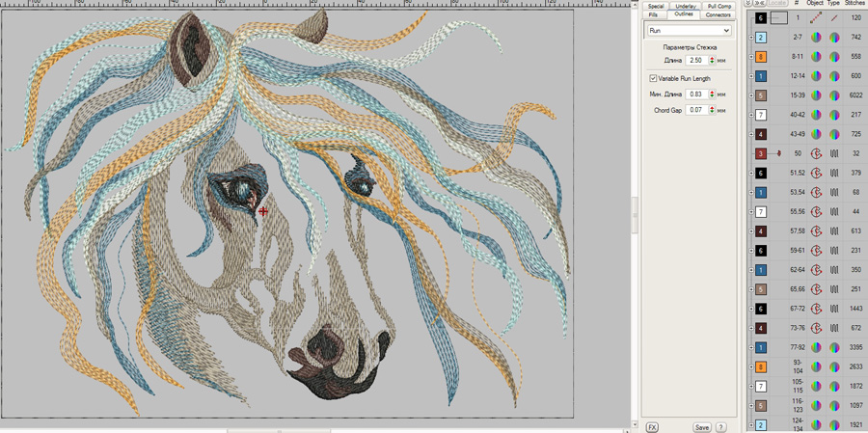
Task: Click the Chord Gap value field
Action: (x=696, y=111)
